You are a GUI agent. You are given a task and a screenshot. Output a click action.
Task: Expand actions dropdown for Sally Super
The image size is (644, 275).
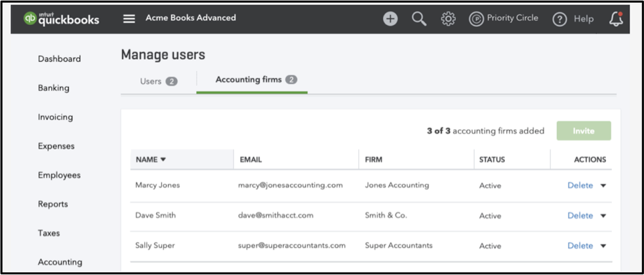[603, 246]
